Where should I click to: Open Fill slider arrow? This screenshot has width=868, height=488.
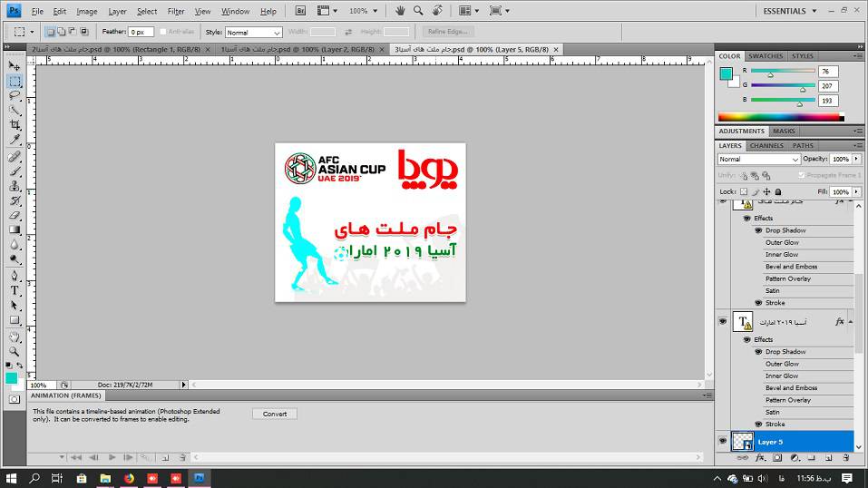[856, 191]
